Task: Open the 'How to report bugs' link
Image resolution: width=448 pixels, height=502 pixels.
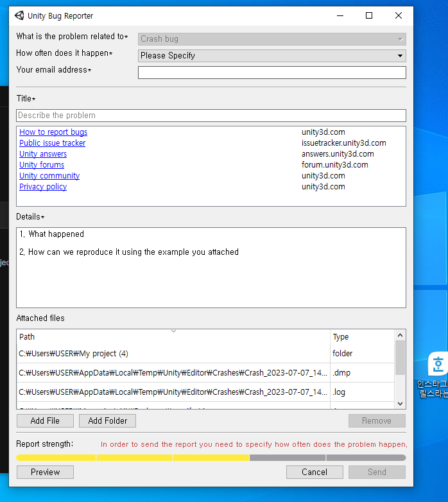Action: 53,132
